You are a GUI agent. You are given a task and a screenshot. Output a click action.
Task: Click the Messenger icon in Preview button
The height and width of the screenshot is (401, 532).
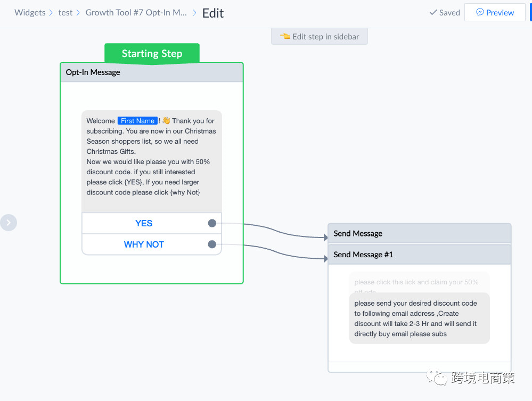point(480,12)
